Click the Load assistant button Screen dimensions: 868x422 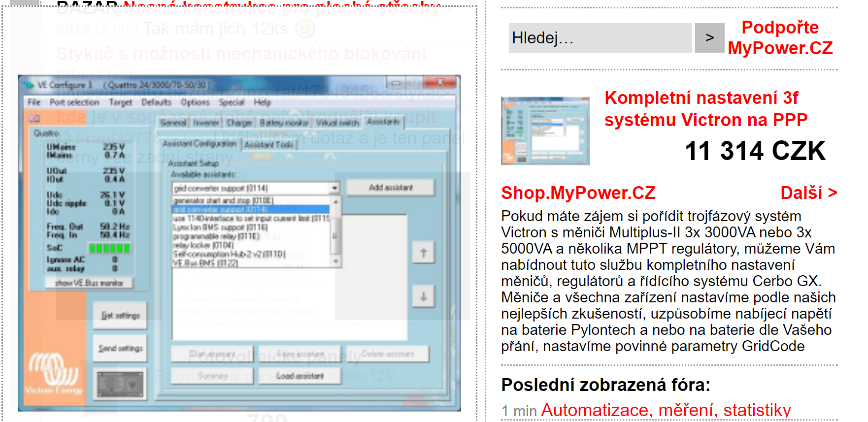[300, 376]
